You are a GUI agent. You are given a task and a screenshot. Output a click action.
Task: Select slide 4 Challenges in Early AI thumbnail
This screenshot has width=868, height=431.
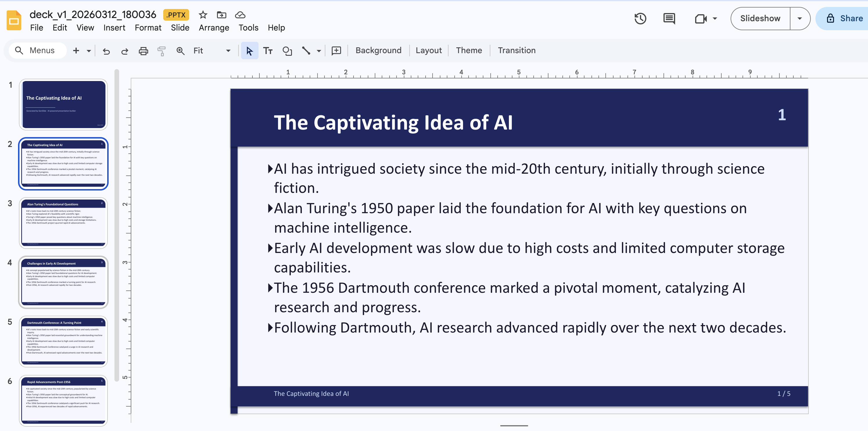pyautogui.click(x=63, y=282)
